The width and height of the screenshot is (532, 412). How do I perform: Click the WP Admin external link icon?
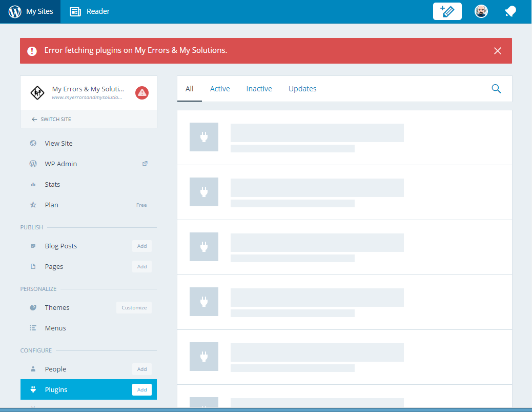145,163
